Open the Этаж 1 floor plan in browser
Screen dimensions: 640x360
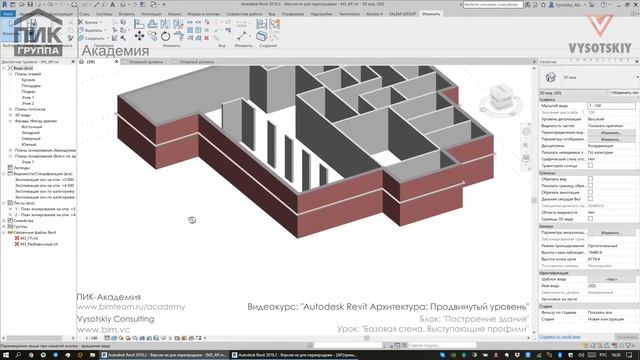[28, 98]
